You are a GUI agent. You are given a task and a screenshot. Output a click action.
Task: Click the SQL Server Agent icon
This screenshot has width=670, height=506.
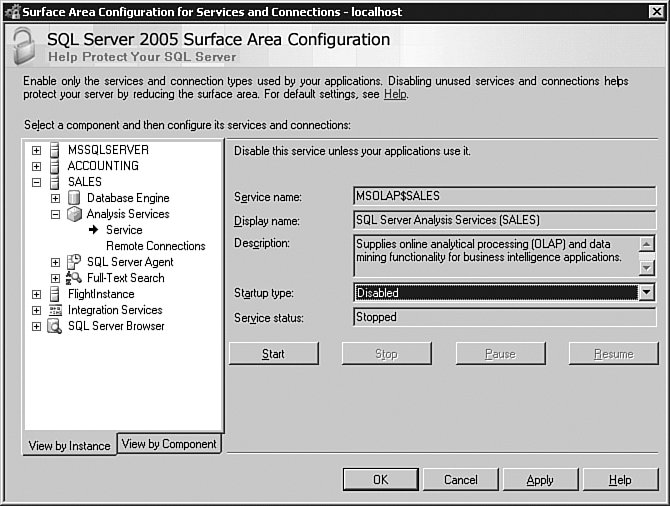(x=74, y=262)
